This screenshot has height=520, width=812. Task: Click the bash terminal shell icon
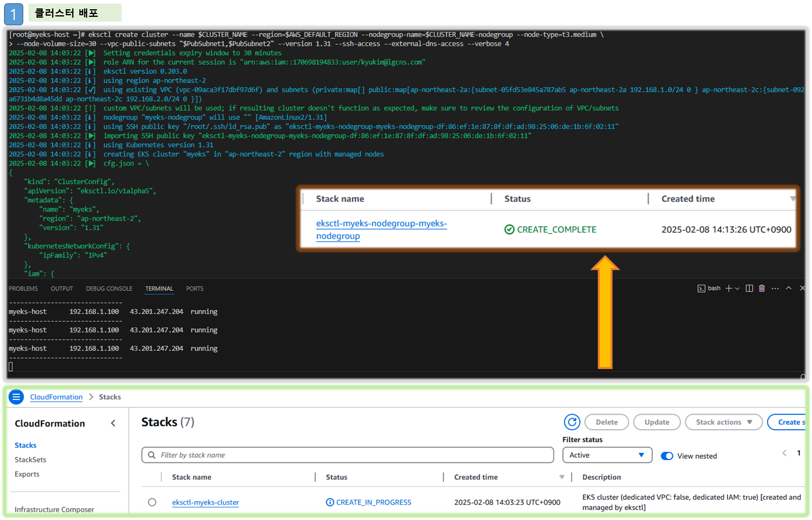(701, 288)
